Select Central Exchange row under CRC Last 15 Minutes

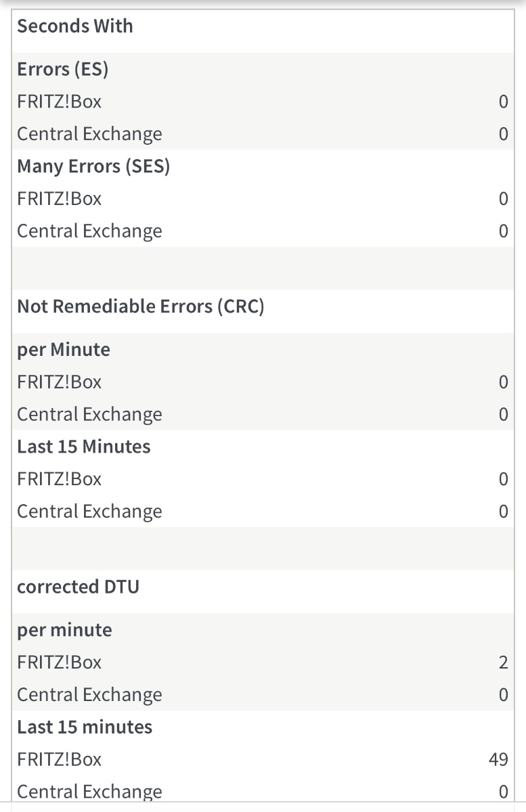[263, 511]
